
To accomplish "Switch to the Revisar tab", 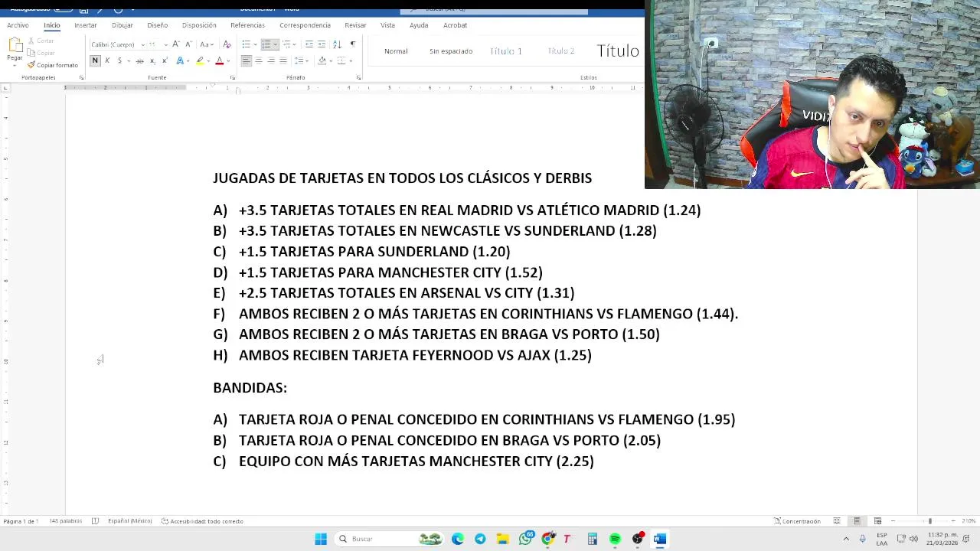I will (x=355, y=25).
